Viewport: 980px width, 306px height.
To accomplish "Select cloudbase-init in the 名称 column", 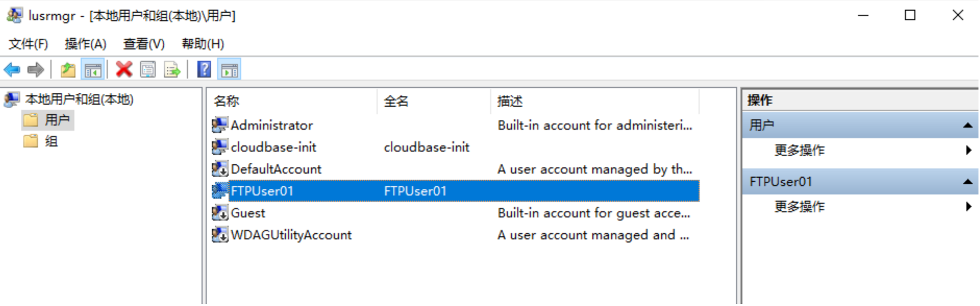I will point(274,147).
